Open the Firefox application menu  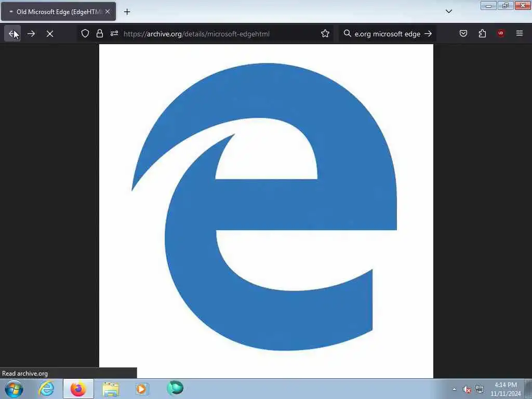[520, 33]
